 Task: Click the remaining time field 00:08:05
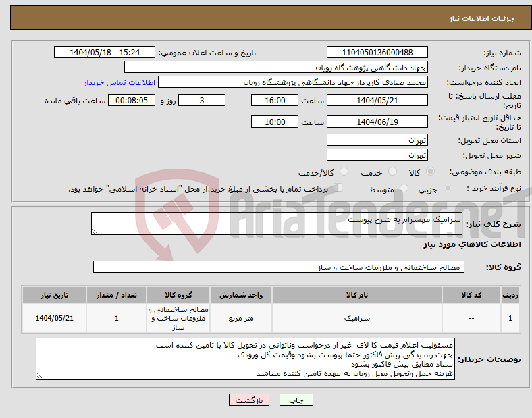pyautogui.click(x=131, y=100)
